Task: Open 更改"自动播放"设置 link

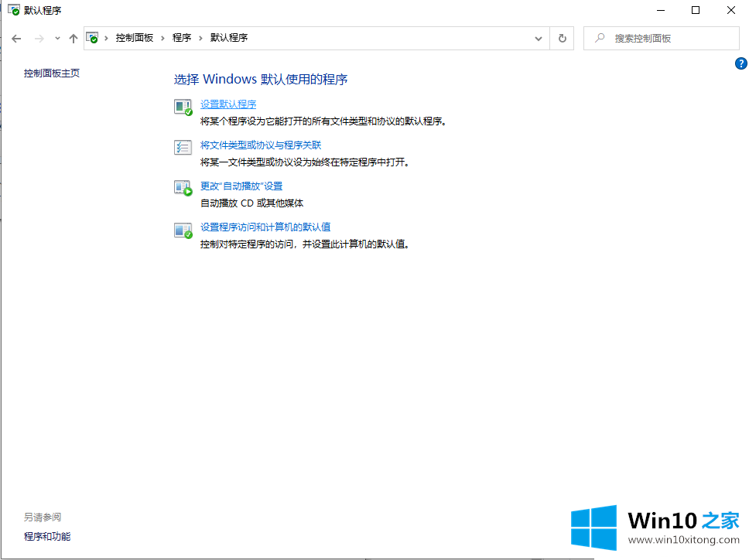Action: pyautogui.click(x=241, y=186)
